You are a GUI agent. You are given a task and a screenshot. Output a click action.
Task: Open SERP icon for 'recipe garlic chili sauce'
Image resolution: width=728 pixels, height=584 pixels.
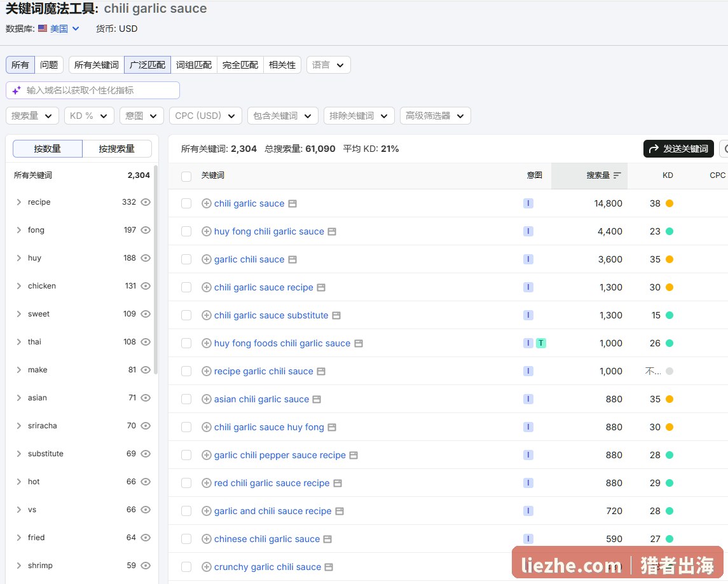(321, 372)
